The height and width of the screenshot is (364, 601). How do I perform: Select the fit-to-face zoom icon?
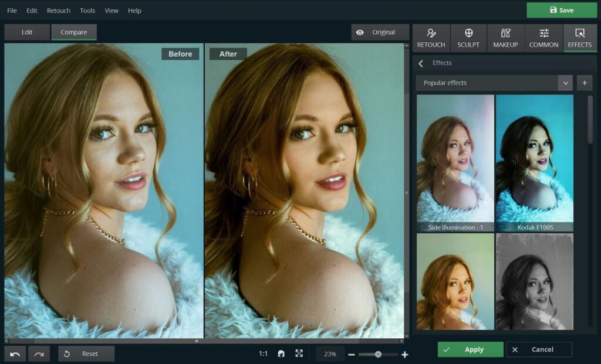[281, 354]
